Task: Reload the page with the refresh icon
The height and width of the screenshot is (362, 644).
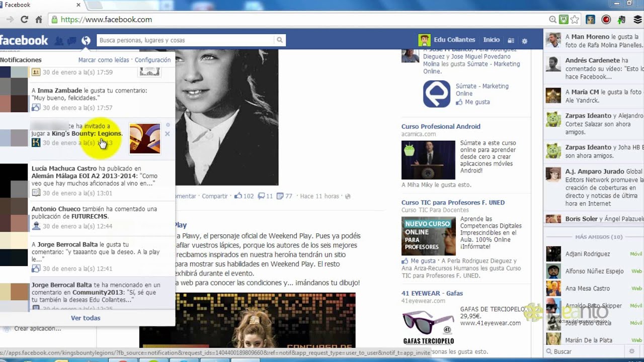Action: (x=24, y=20)
